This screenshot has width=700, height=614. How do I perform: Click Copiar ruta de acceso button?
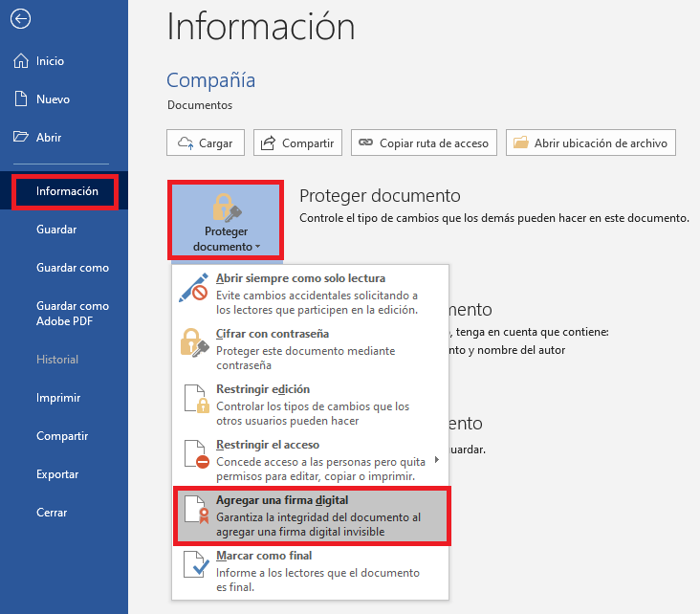423,143
